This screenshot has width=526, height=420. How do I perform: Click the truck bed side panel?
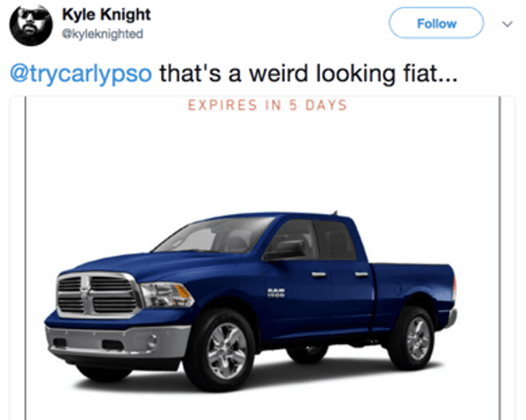(x=411, y=285)
